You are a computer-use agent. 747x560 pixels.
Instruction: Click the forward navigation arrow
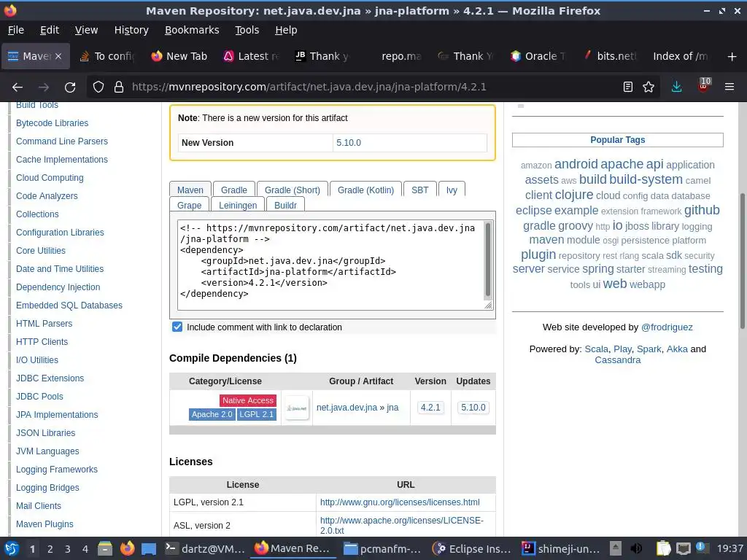coord(44,87)
